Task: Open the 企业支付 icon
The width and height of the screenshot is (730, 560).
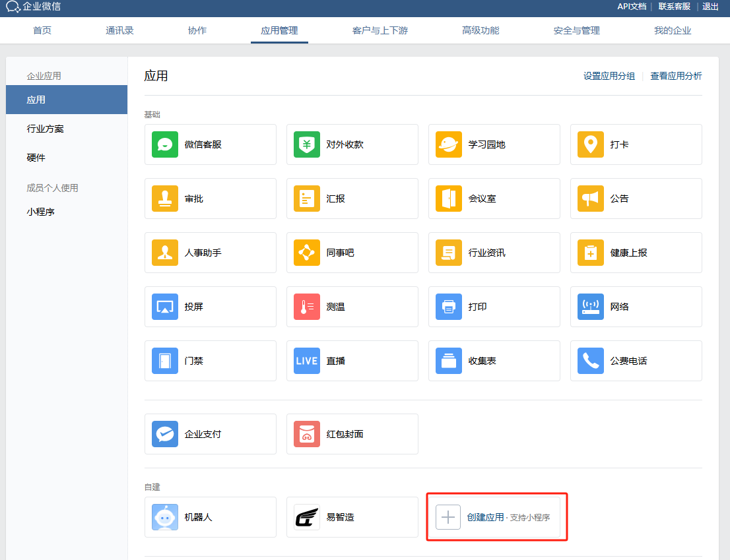Action: tap(165, 434)
